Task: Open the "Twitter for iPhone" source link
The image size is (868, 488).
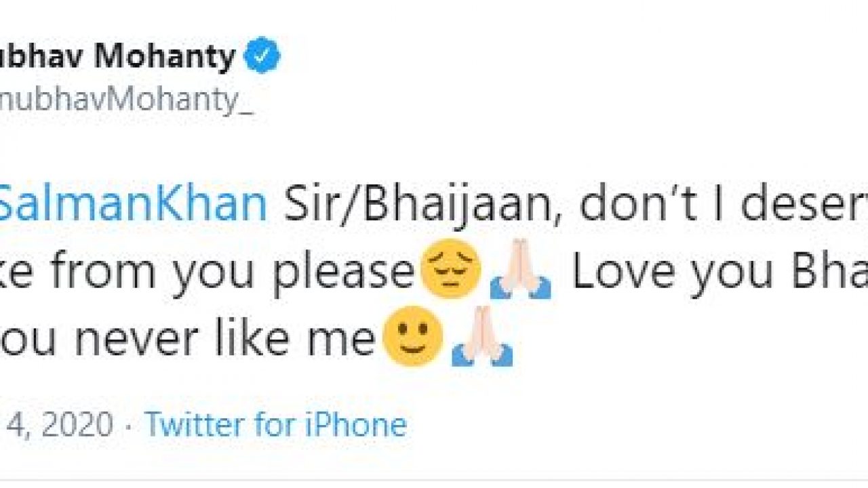Action: pos(276,425)
